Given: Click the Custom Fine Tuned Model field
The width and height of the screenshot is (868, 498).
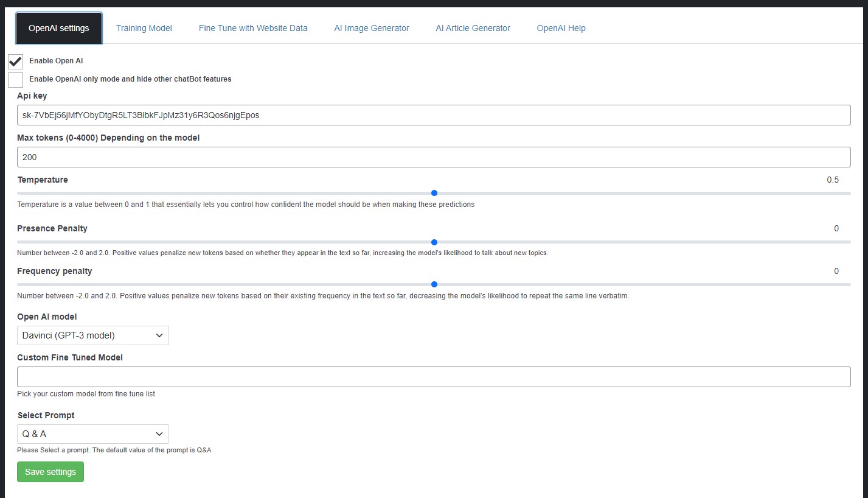Looking at the screenshot, I should pos(434,377).
